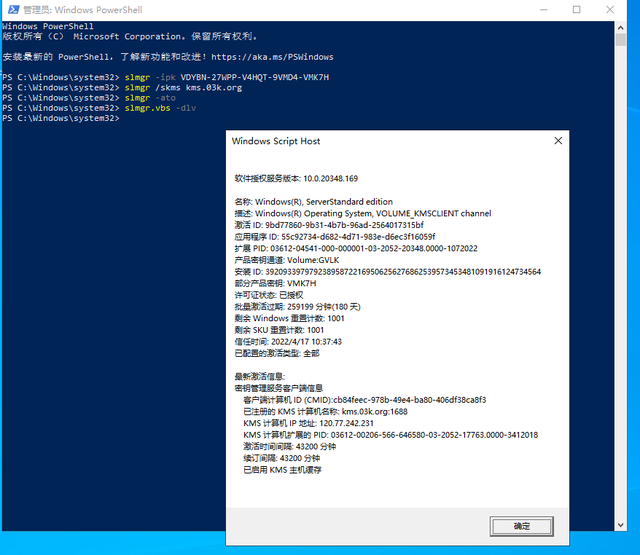Screen dimensions: 640x555
Task: Click the 剩余 Windows 重置计数 1001 line
Action: tap(289, 318)
